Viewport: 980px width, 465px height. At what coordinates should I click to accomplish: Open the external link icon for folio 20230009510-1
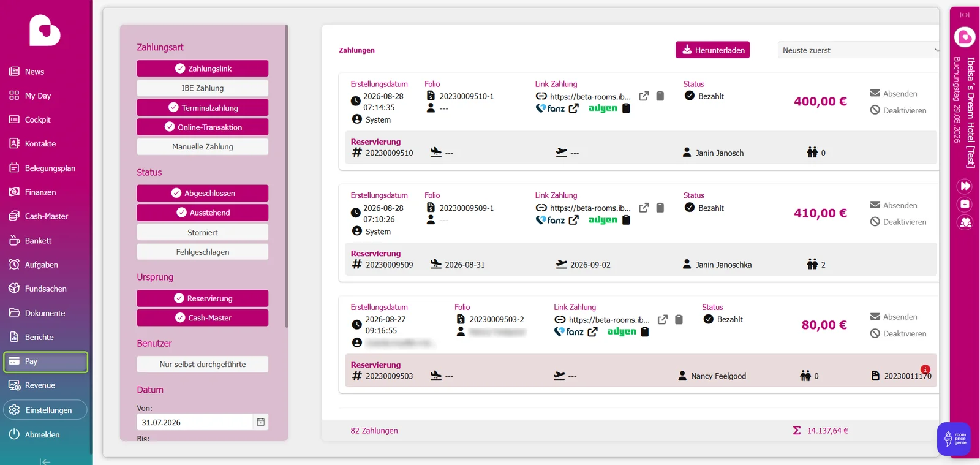[x=644, y=96]
